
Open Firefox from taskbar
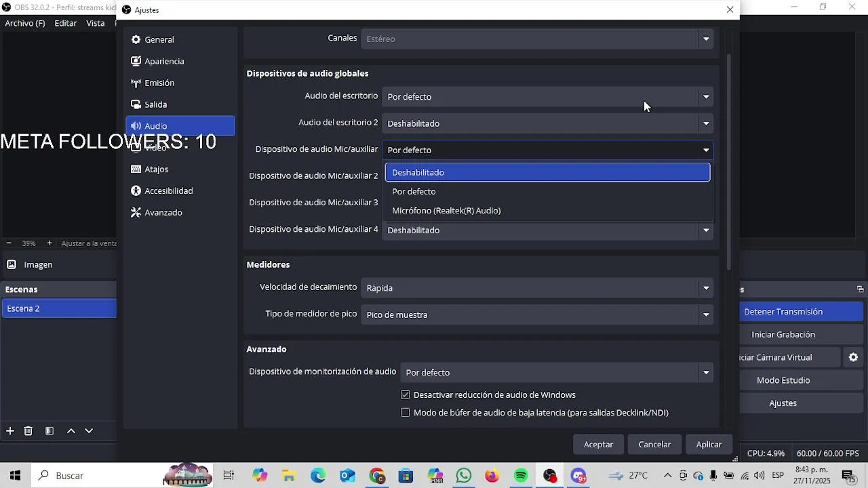click(492, 476)
